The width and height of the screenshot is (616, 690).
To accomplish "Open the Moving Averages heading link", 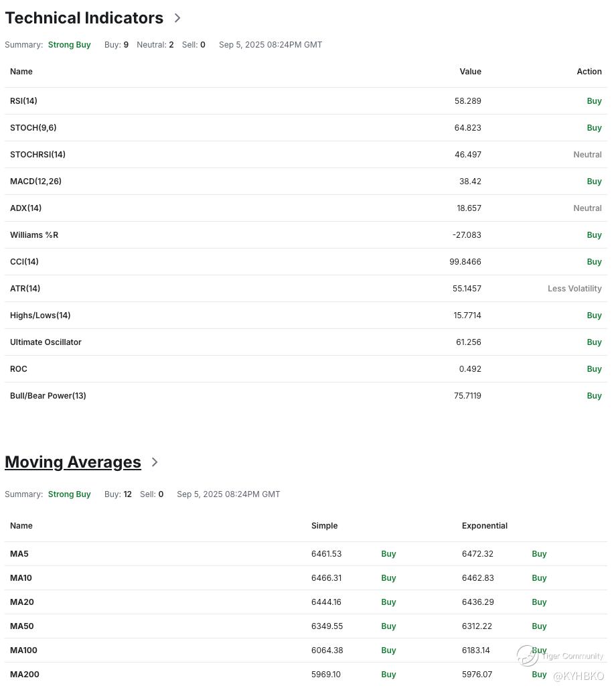I will pyautogui.click(x=73, y=462).
